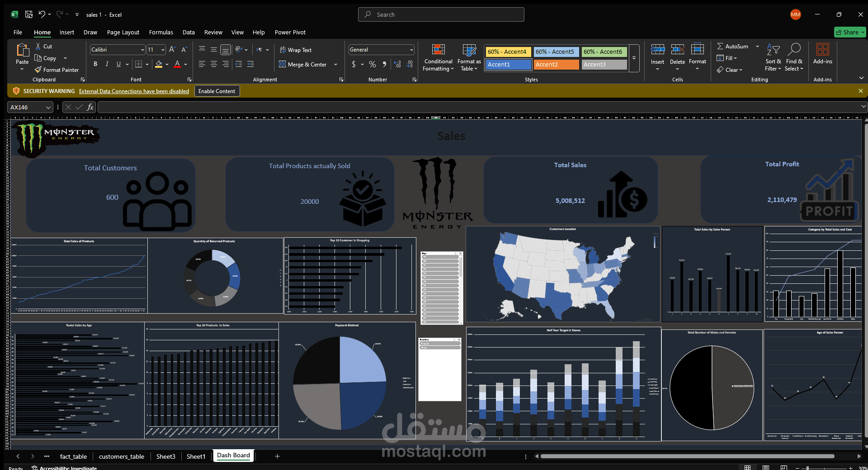Viewport: 868px width, 470px height.
Task: Open the font size 11 dropdown
Action: tap(163, 50)
